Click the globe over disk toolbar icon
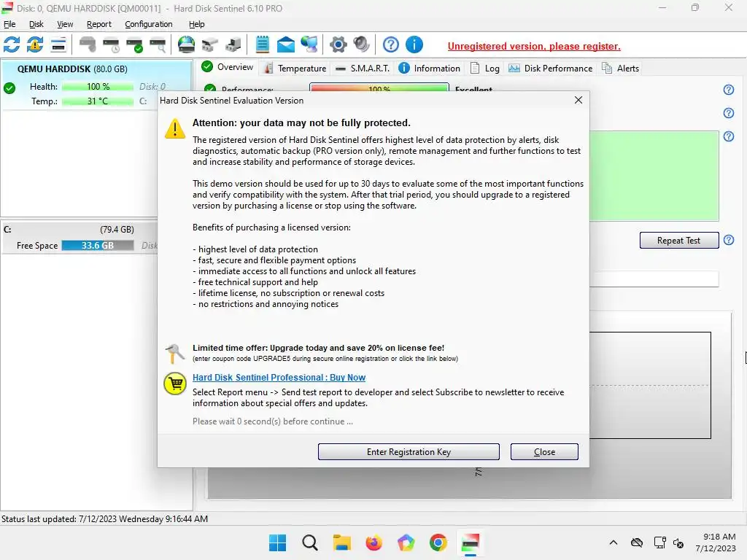Screen dimensions: 747x560 tap(186, 44)
